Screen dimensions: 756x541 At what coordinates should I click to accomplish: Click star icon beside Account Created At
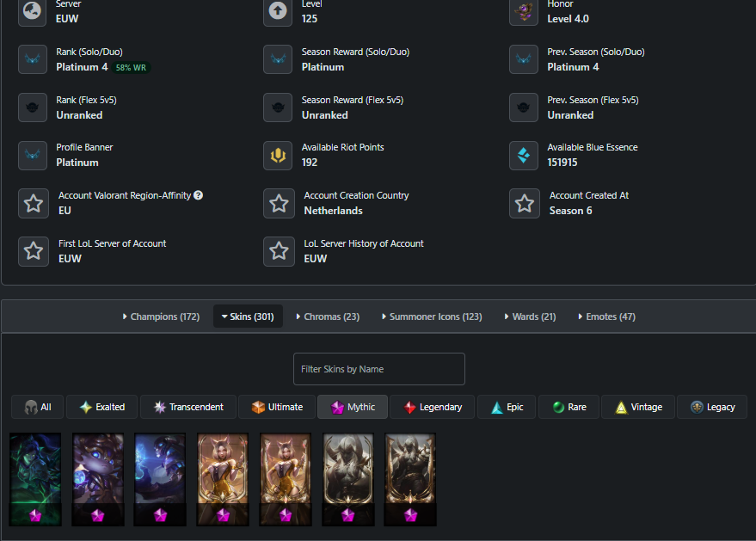coord(525,203)
